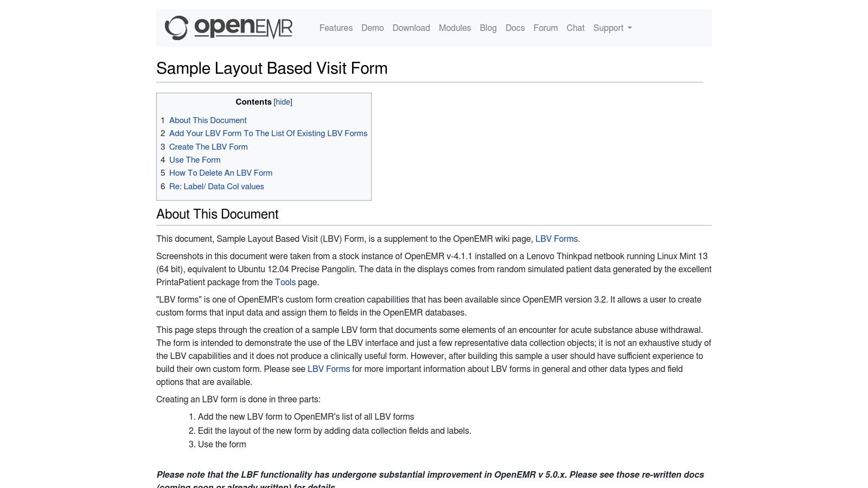Navigate to the Demo page
The width and height of the screenshot is (868, 488).
tap(373, 28)
